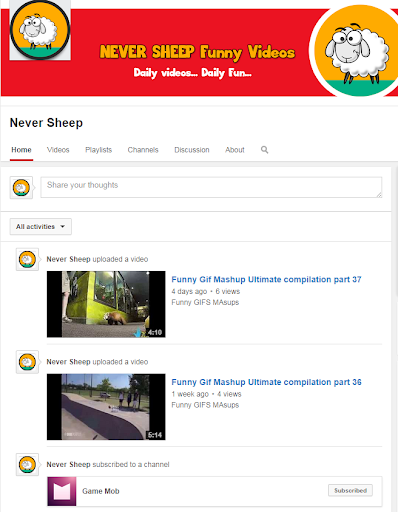Switch to the Videos tab
398x512 pixels.
click(x=58, y=150)
